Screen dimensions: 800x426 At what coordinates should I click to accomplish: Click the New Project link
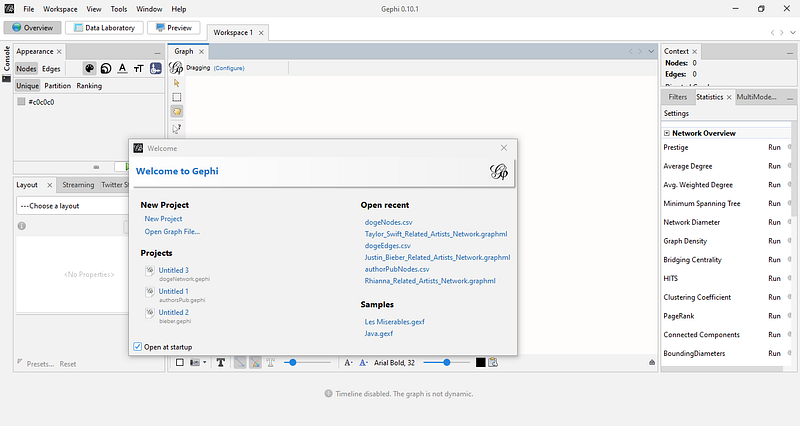(163, 218)
